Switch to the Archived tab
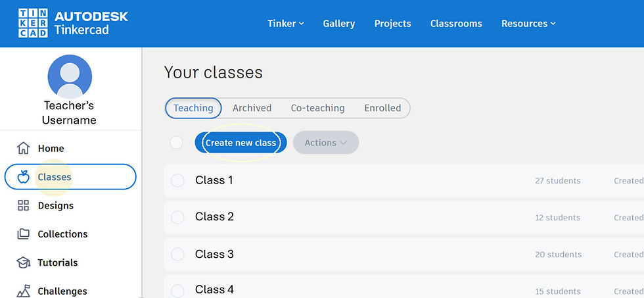644x298 pixels. click(252, 108)
